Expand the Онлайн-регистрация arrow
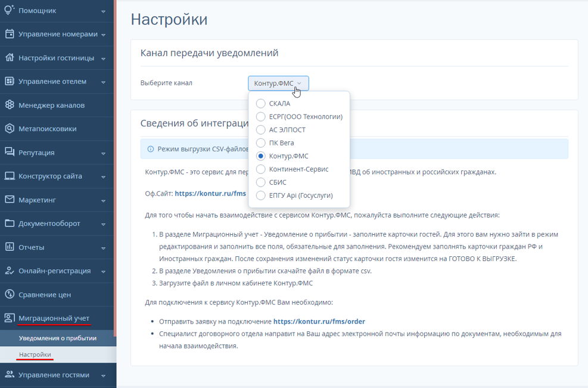Screen dimensions: 588x388 (103, 271)
